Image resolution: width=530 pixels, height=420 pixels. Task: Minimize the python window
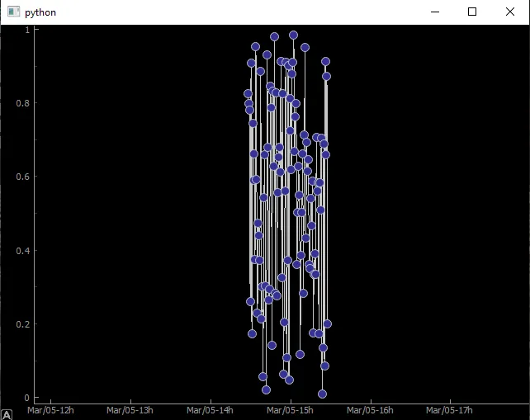pos(435,12)
